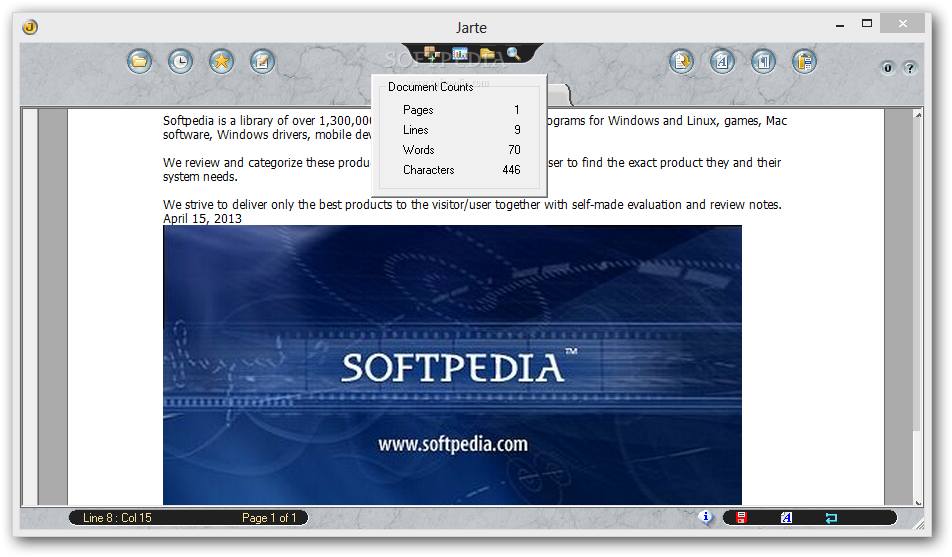Click the 'system needs.' text line
This screenshot has height=557, width=952.
pos(200,177)
